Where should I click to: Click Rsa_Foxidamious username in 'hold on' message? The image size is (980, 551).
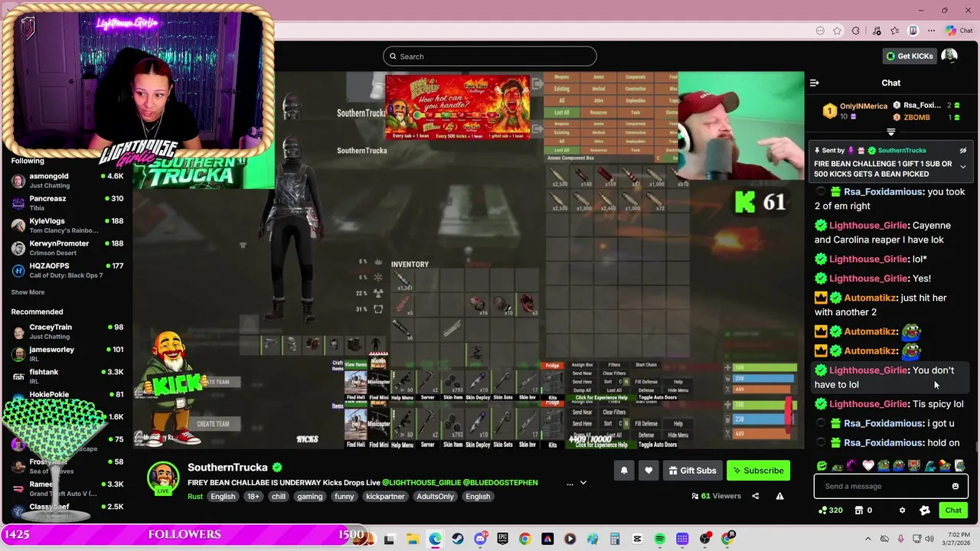883,442
